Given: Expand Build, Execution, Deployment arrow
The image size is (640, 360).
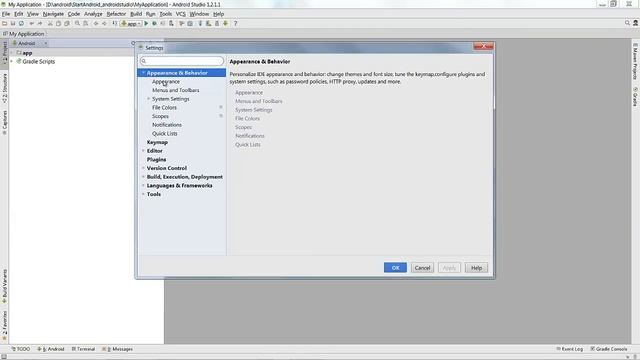Looking at the screenshot, I should (x=143, y=177).
